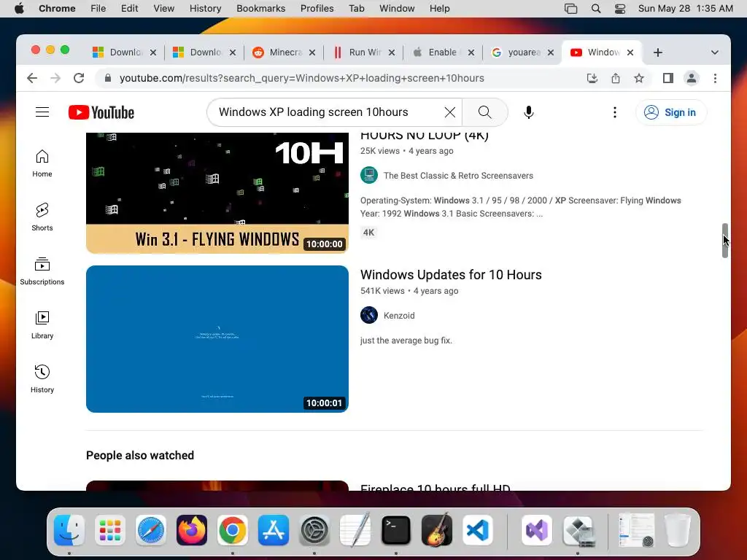Open the Apple menu
Viewport: 747px width, 560px height.
tap(19, 9)
